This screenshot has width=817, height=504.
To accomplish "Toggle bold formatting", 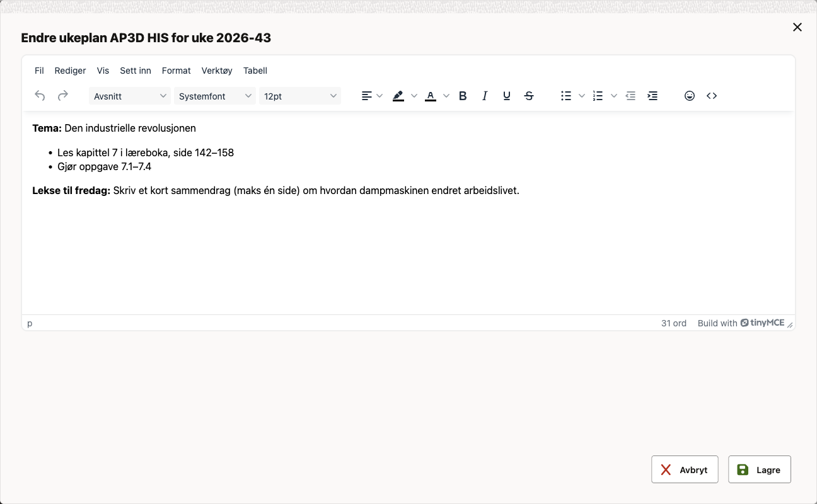I will [x=463, y=96].
